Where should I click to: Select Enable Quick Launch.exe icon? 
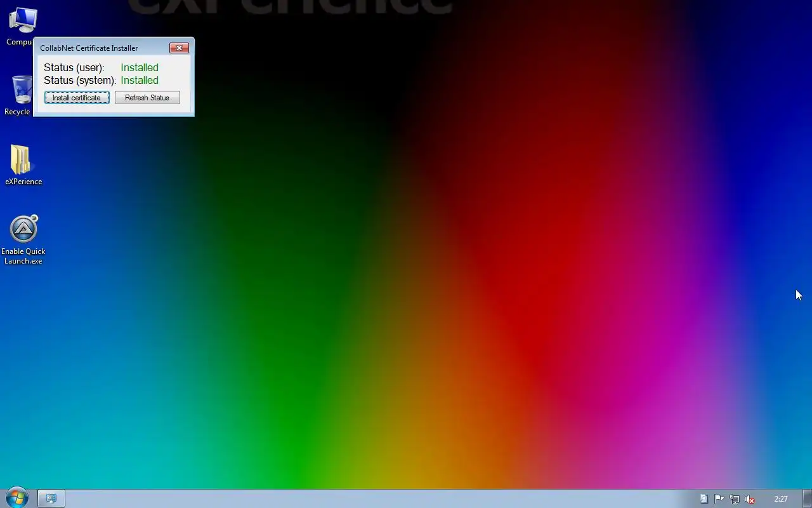pyautogui.click(x=23, y=240)
